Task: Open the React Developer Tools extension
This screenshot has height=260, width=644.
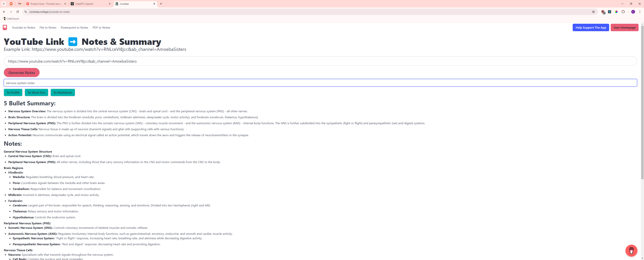Action: [x=610, y=12]
